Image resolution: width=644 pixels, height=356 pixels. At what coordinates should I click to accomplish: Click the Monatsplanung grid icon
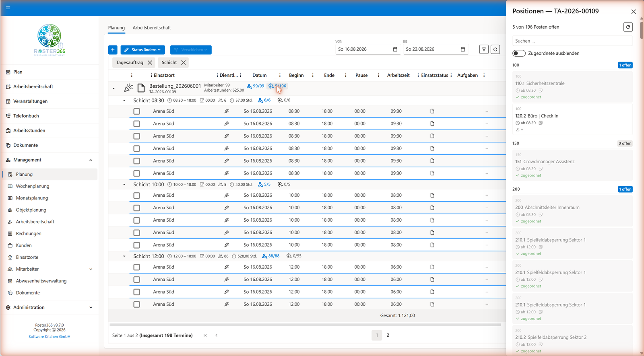(10, 198)
